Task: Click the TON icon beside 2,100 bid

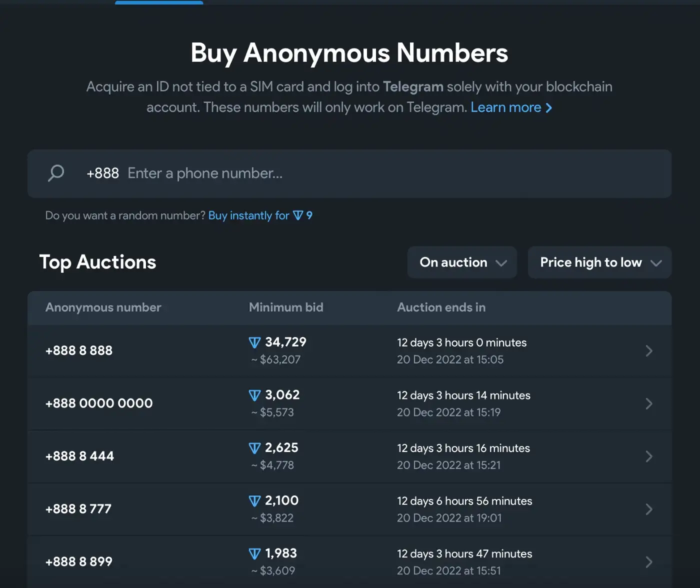Action: [254, 501]
